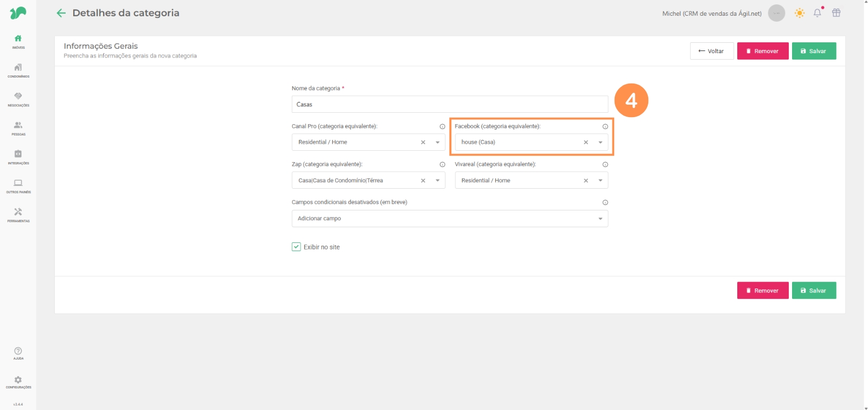
Task: Clear the Facebook category selection
Action: (586, 143)
